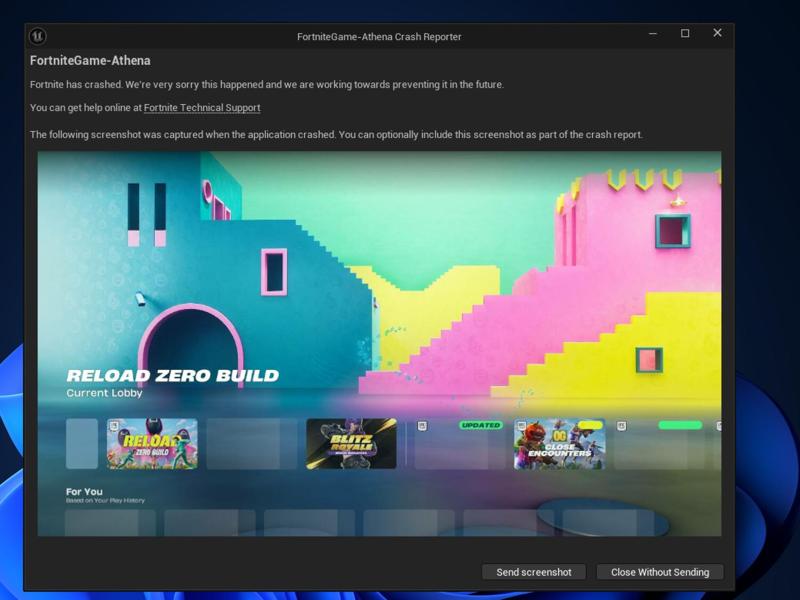Select the OG Close Encounters tile
Screen dimensions: 800x600
560,444
